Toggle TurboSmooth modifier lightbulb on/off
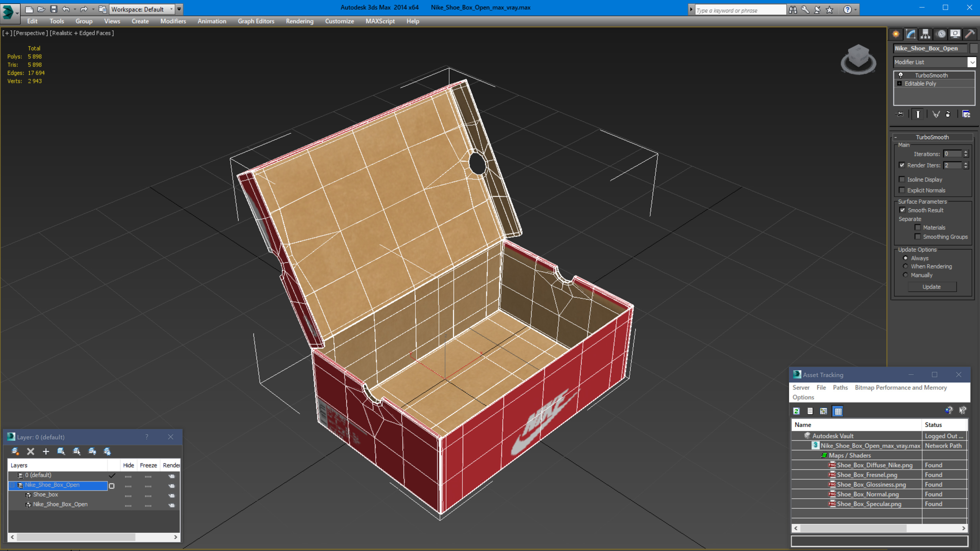The width and height of the screenshot is (980, 551). click(x=900, y=75)
